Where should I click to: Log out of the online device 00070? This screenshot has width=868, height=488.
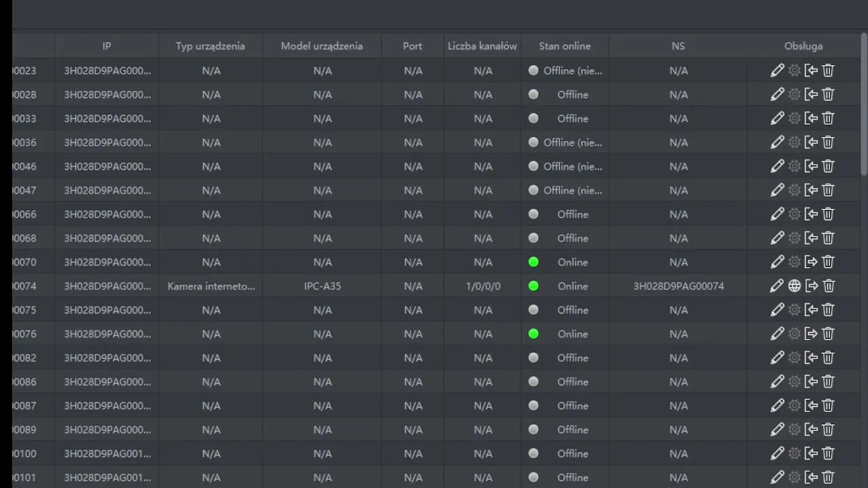coord(811,262)
